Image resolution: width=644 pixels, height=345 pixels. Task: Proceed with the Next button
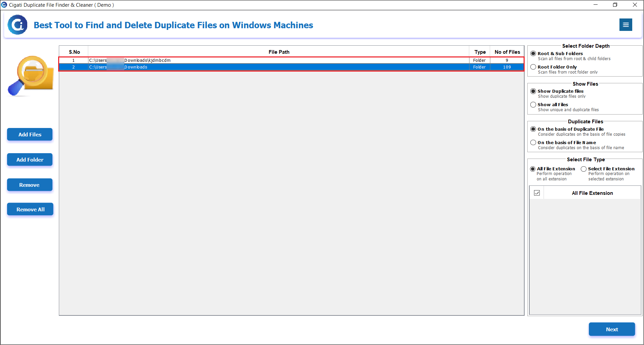point(612,329)
